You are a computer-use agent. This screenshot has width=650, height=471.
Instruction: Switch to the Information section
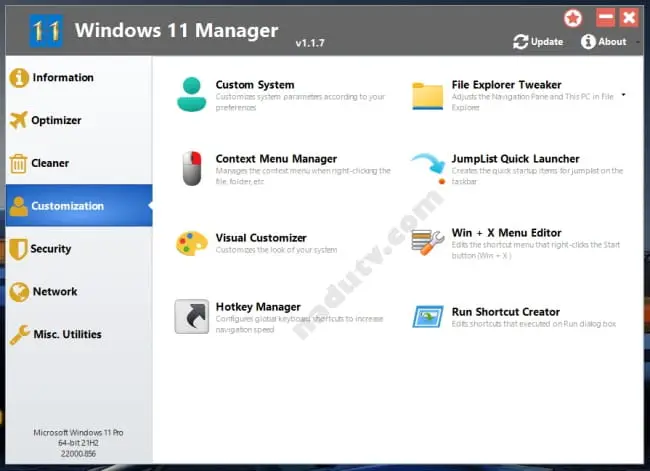[x=79, y=78]
